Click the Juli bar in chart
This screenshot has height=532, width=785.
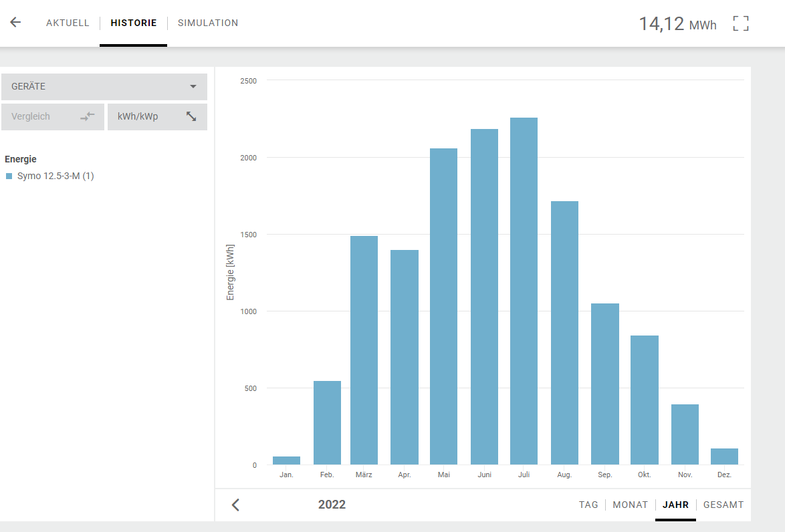524,291
